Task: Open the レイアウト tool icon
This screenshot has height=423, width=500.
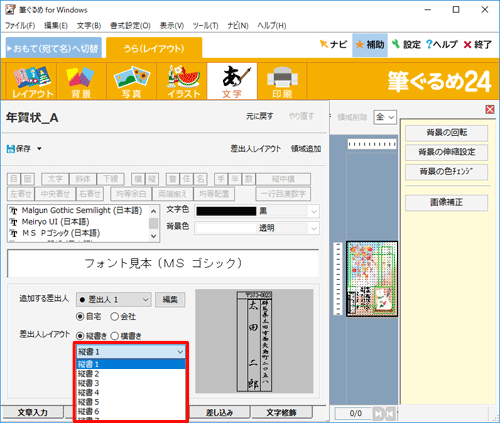Action: pos(32,81)
